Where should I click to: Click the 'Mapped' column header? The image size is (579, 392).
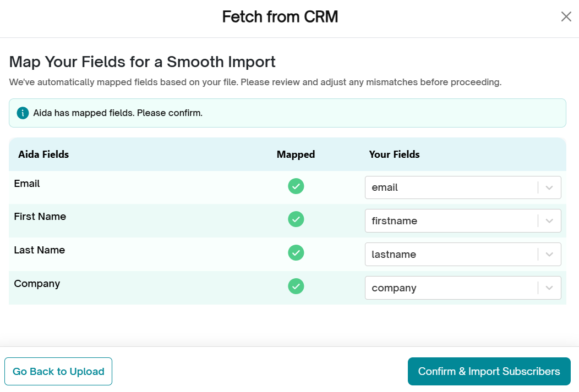pos(296,154)
